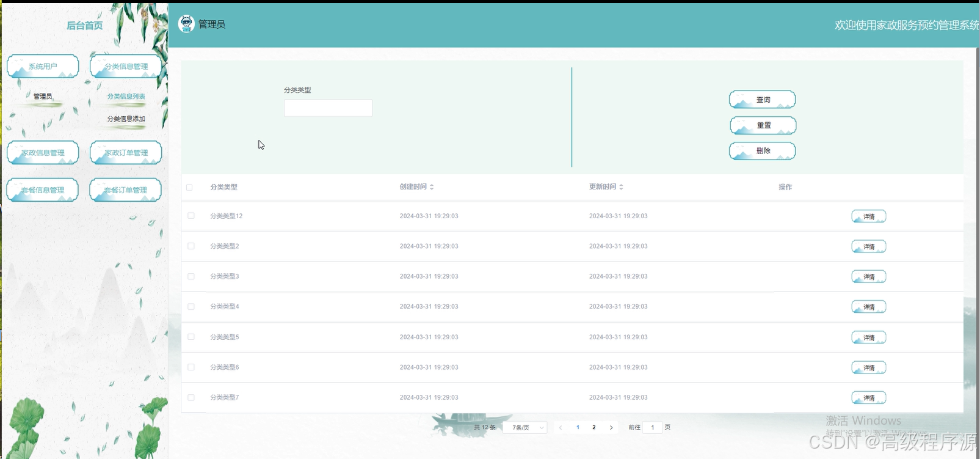The height and width of the screenshot is (459, 980).
Task: Check the row for 分类类型4
Action: click(x=191, y=307)
